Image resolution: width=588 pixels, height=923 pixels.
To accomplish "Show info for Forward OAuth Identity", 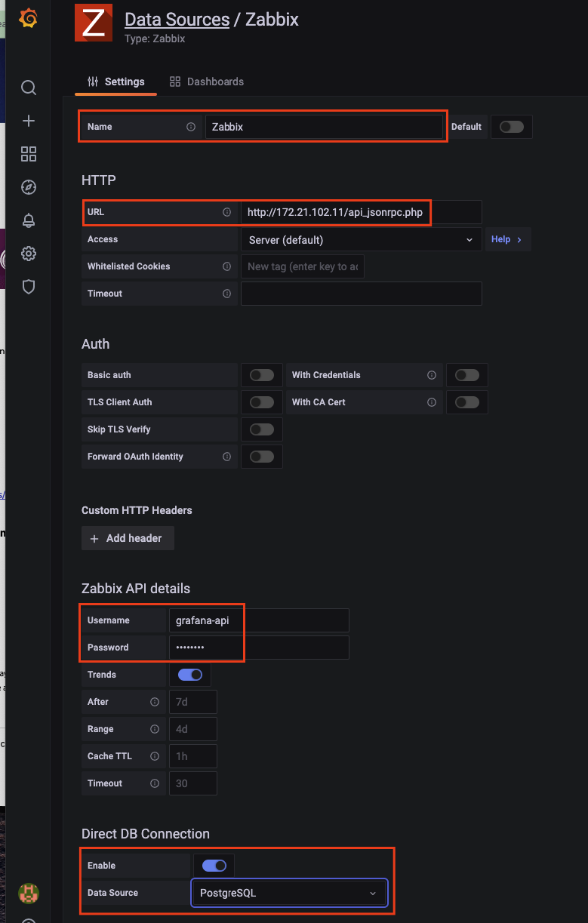I will coord(226,457).
